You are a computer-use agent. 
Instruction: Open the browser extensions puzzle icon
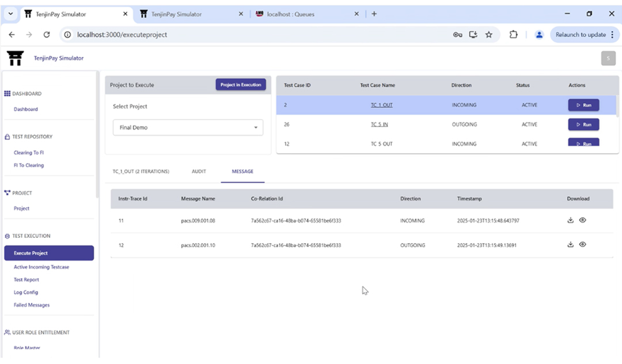click(513, 35)
